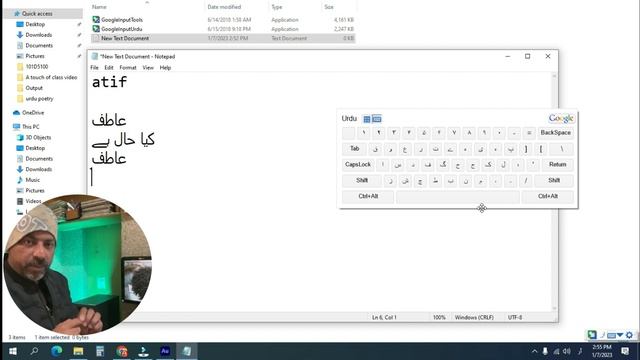This screenshot has height=360, width=640.
Task: Click the forward slash key on keyboard
Action: click(526, 180)
